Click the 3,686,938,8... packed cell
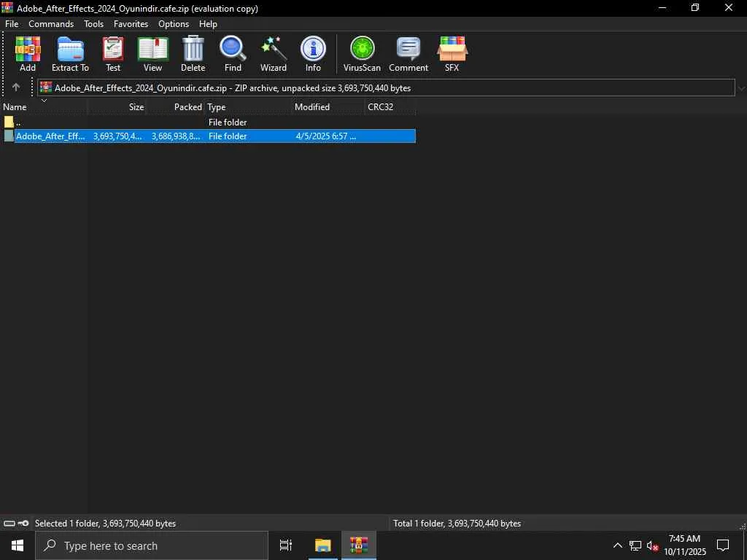 click(176, 136)
